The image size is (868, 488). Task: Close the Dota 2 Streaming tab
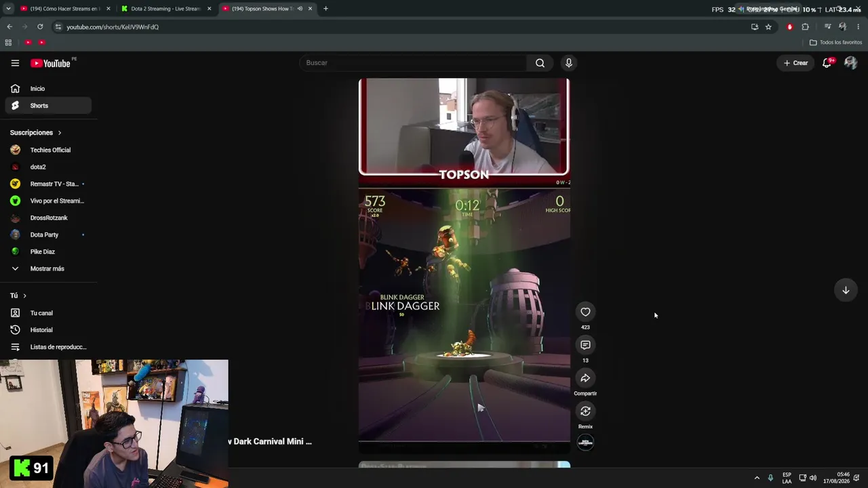pos(209,9)
